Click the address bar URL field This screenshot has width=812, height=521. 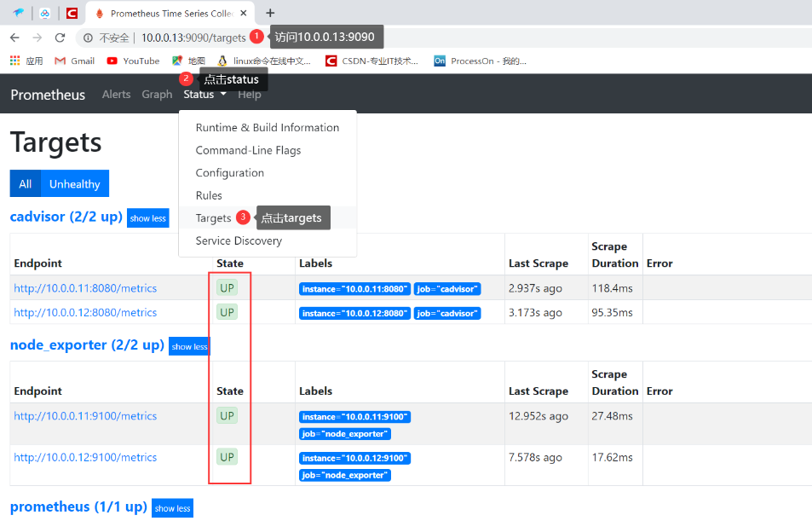click(193, 38)
